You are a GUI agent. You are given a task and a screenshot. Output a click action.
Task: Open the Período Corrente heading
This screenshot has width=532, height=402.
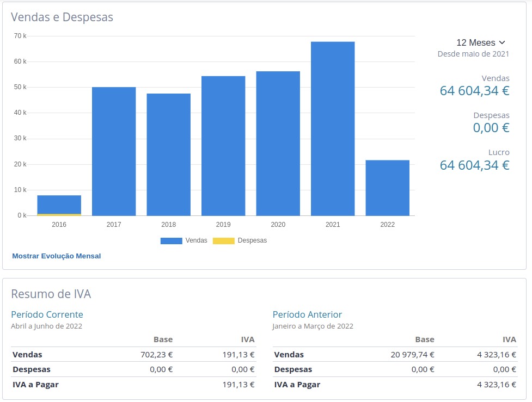click(x=47, y=314)
